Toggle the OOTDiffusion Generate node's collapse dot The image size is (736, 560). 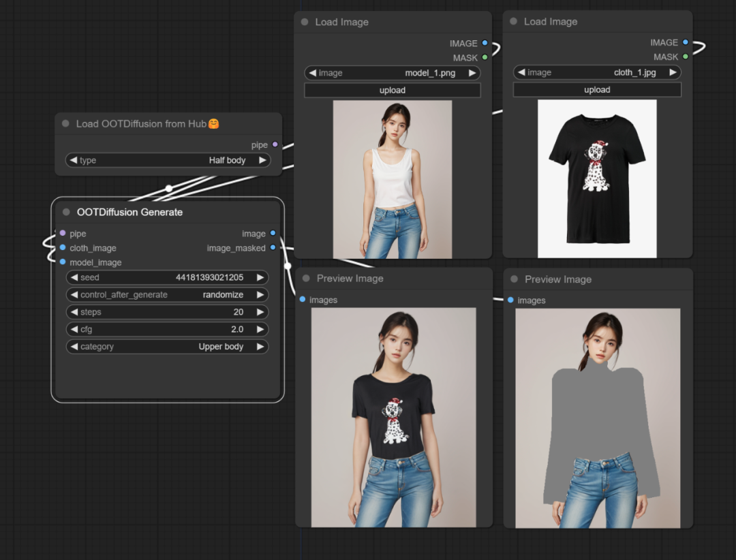click(x=66, y=212)
